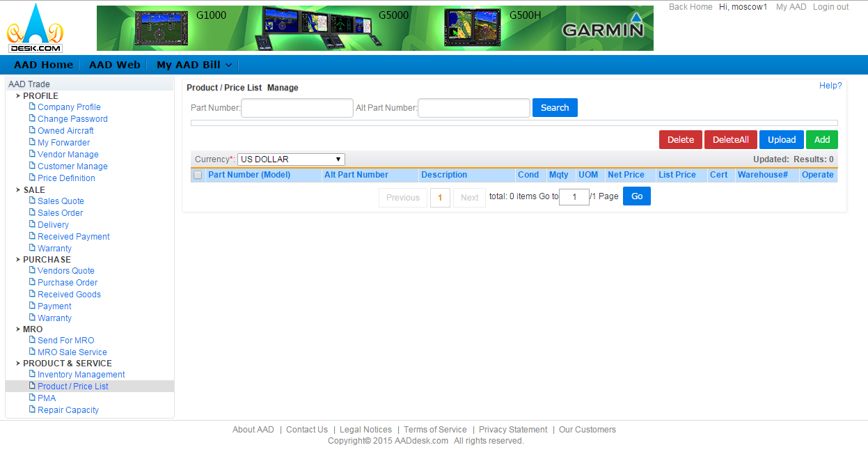Click the Warehouse# column header
868x452 pixels.
pyautogui.click(x=763, y=175)
